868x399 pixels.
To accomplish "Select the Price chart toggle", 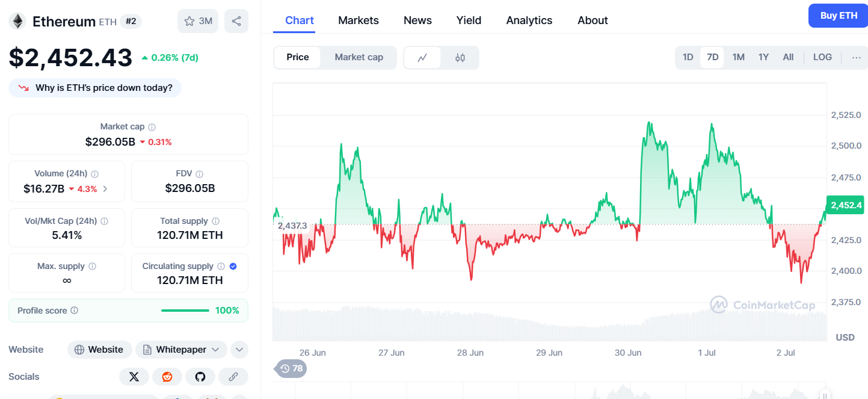I will coord(298,57).
